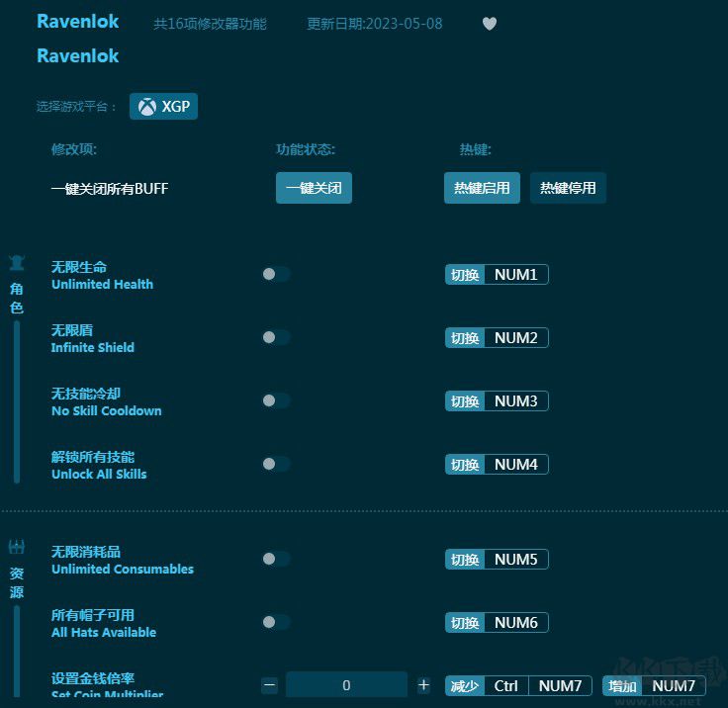Screen dimensions: 728x708
Task: Click the 一键关闭所有BUFF text
Action: [x=110, y=189]
